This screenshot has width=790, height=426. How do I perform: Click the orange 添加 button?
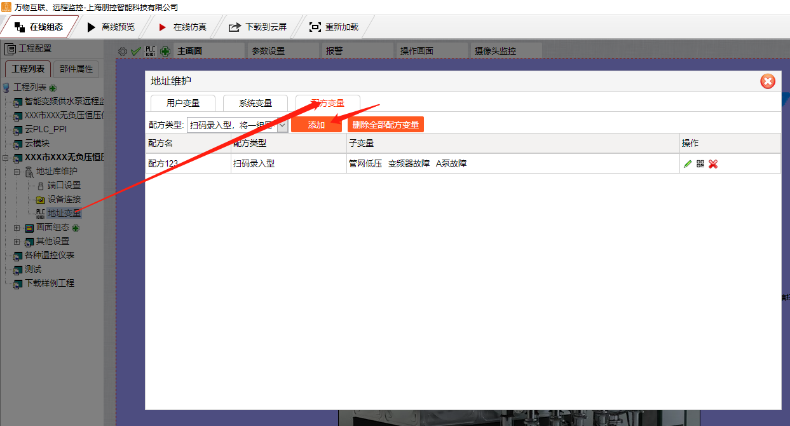[x=317, y=125]
